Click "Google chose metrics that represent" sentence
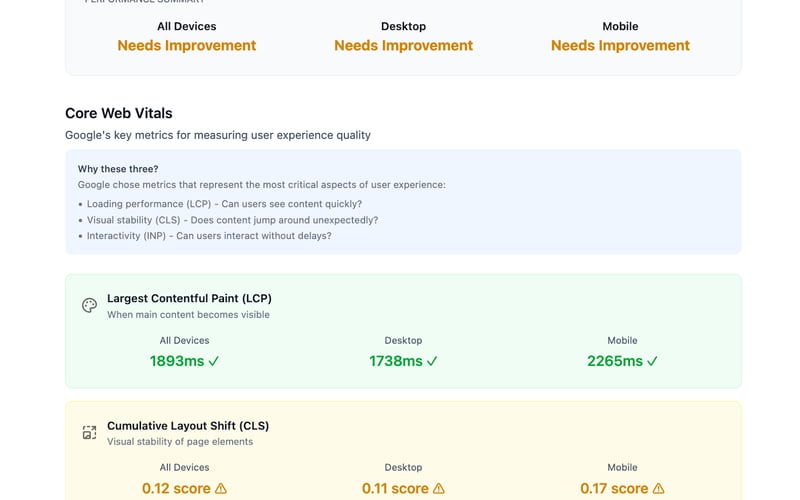This screenshot has height=500, width=800. click(x=262, y=185)
